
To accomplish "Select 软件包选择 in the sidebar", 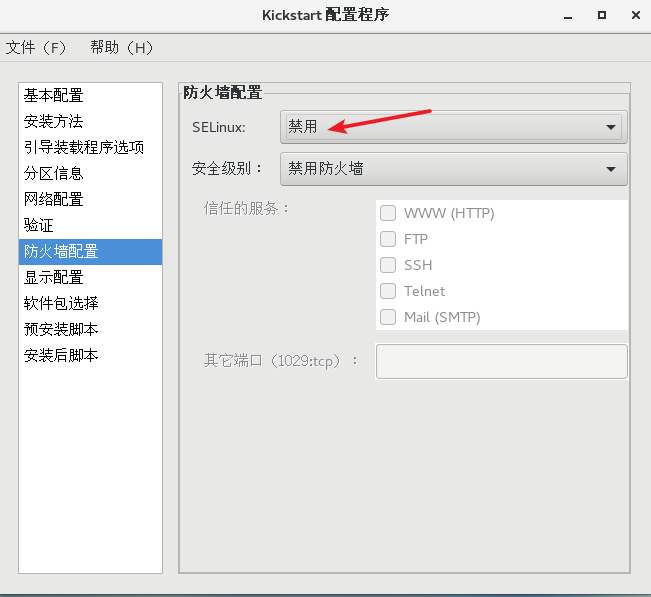I will coord(91,303).
